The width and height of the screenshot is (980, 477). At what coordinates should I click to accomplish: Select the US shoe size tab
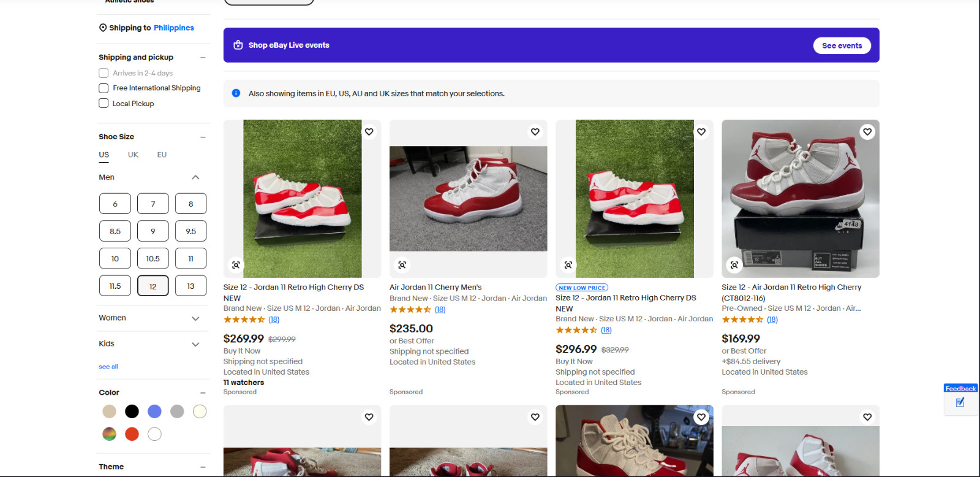click(104, 155)
